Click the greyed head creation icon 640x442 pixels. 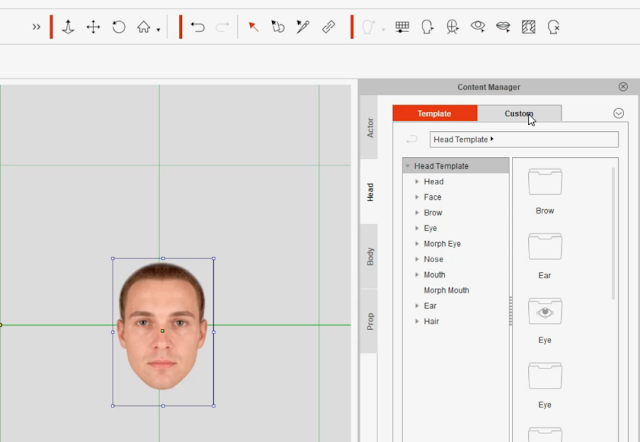369,27
